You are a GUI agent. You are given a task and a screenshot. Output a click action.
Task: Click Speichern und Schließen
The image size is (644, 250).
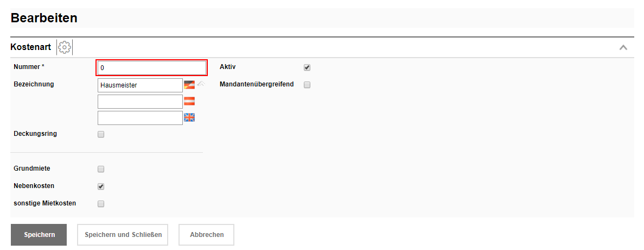[x=123, y=235]
